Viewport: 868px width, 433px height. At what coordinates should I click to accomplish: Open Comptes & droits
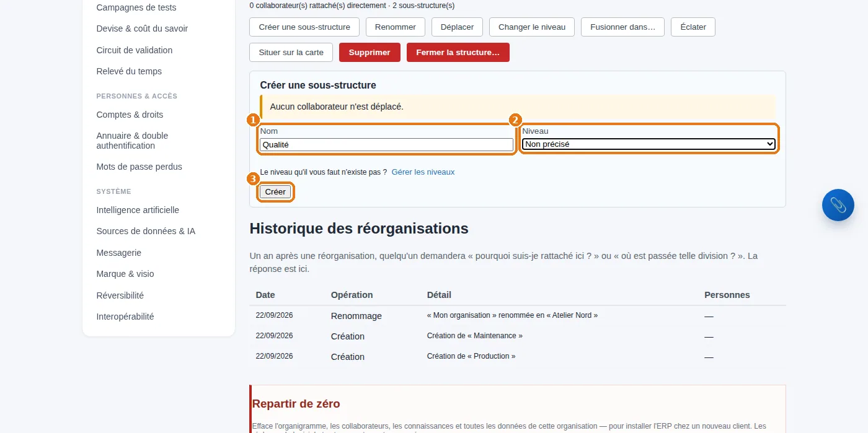(130, 115)
